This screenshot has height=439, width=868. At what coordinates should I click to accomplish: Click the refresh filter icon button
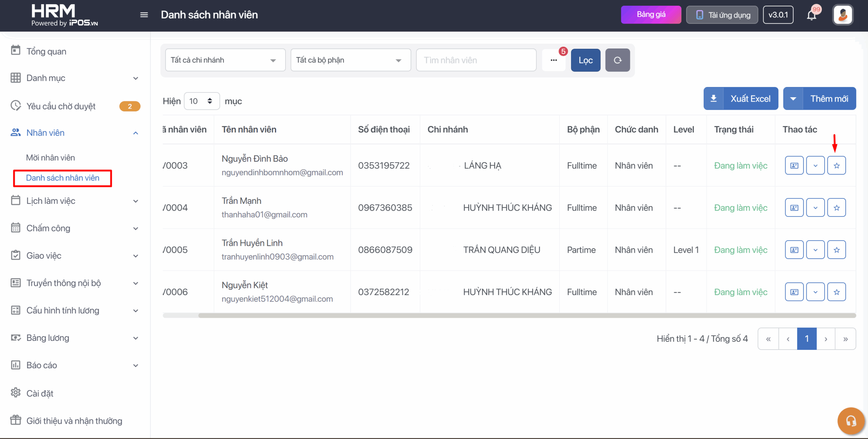click(617, 60)
